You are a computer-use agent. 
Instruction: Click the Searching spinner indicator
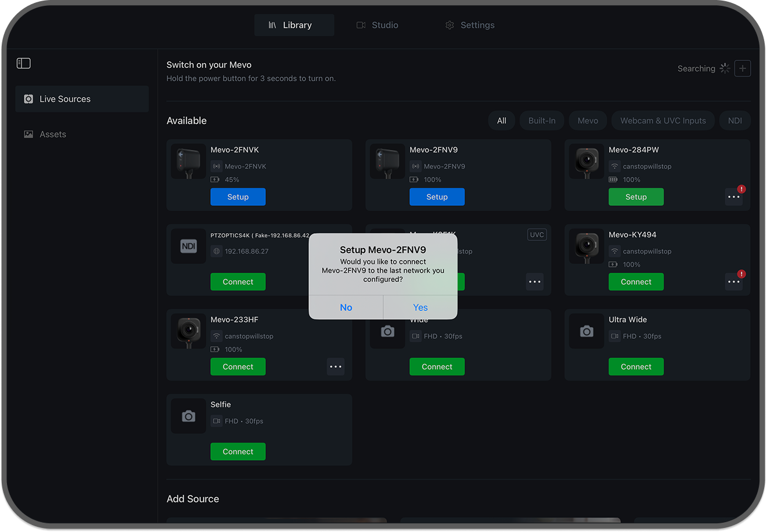click(725, 68)
